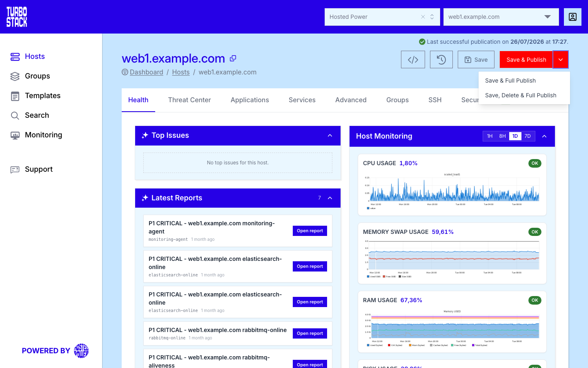Open report for monitoring-agent critical
The image size is (588, 368).
[x=310, y=231]
